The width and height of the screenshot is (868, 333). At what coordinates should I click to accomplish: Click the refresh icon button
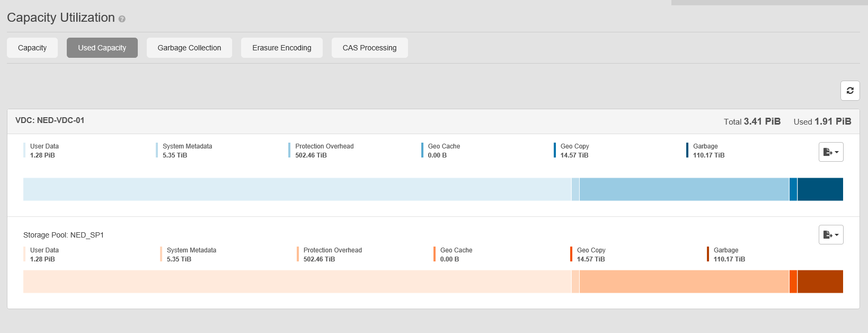point(850,91)
